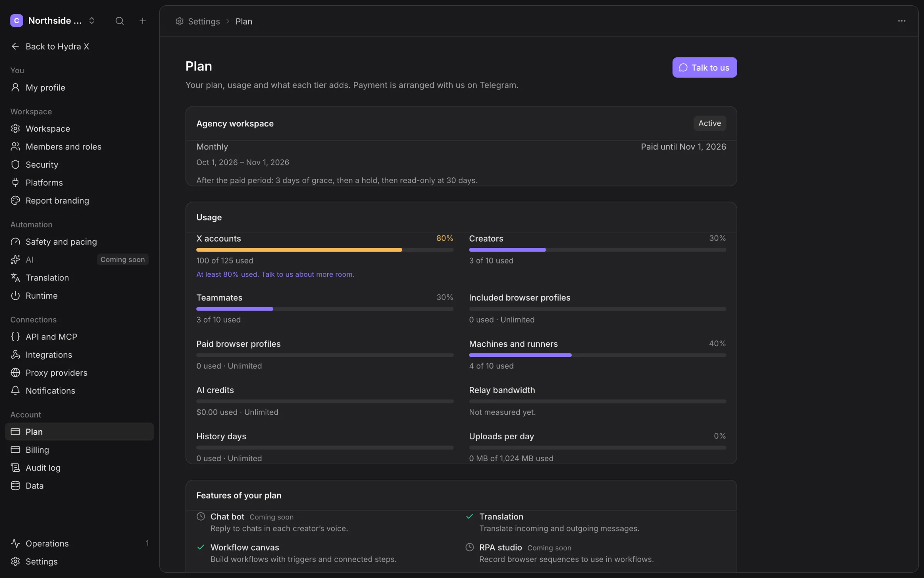The image size is (924, 578).
Task: Click the Safety and pacing gauge icon
Action: (15, 242)
